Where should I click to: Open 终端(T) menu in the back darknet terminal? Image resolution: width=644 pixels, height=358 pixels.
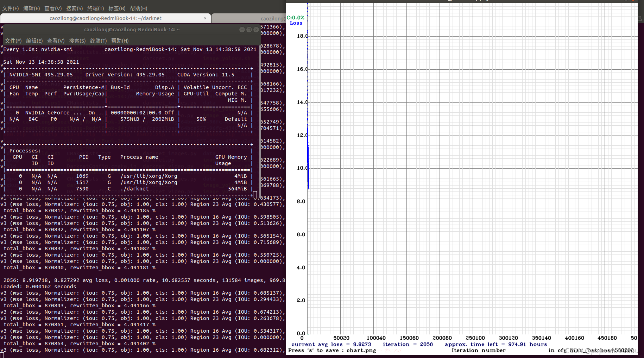click(x=95, y=8)
